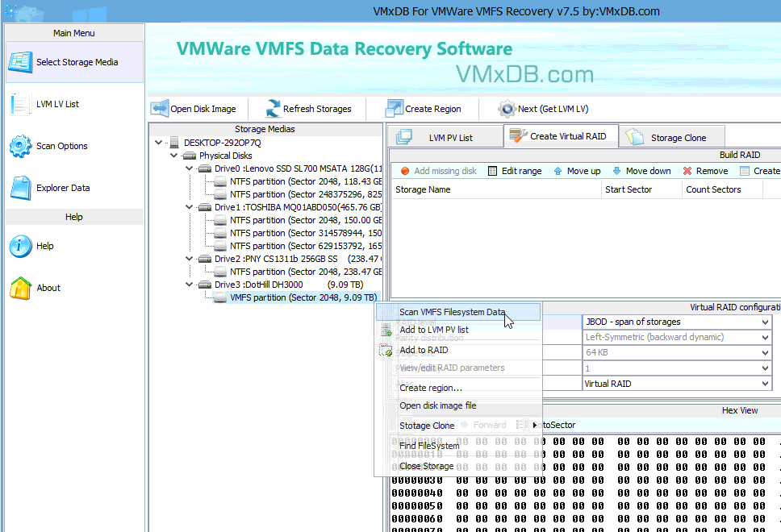The width and height of the screenshot is (781, 532).
Task: Collapse the Drive3 DotHill node
Action: (x=190, y=285)
